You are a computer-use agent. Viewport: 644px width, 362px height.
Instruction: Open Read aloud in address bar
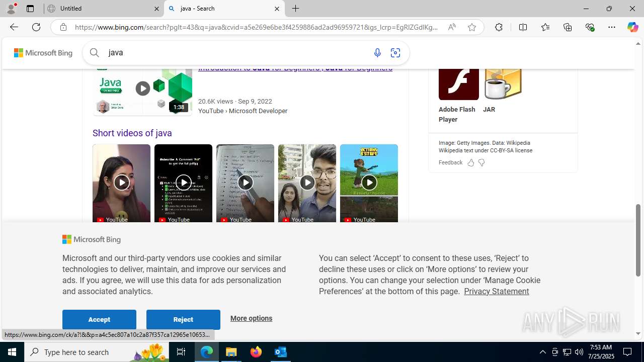(x=452, y=27)
